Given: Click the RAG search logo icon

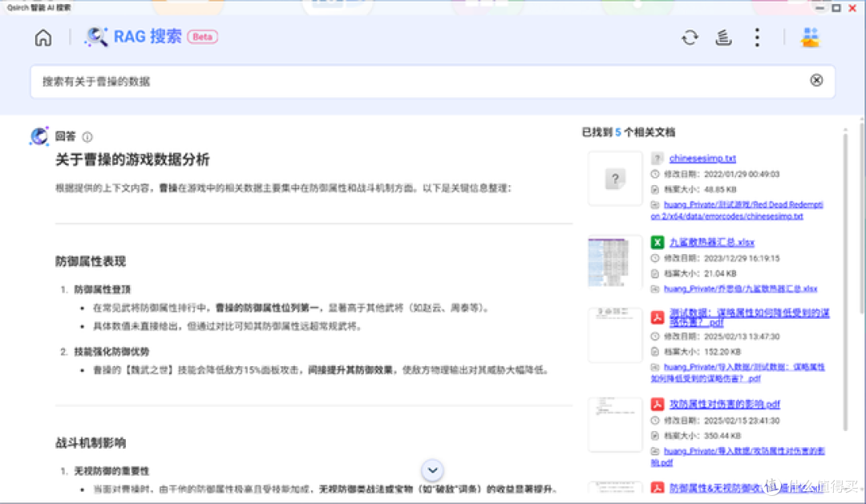Looking at the screenshot, I should pos(96,37).
